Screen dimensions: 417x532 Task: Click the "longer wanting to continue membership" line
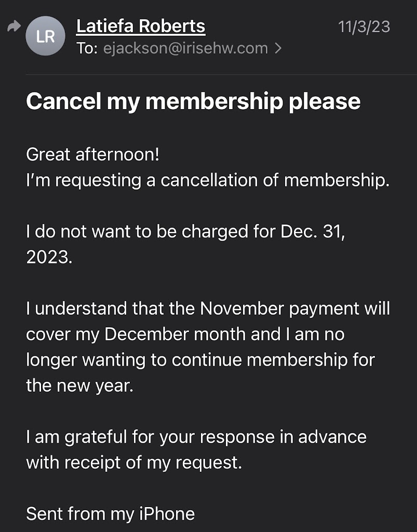[200, 360]
